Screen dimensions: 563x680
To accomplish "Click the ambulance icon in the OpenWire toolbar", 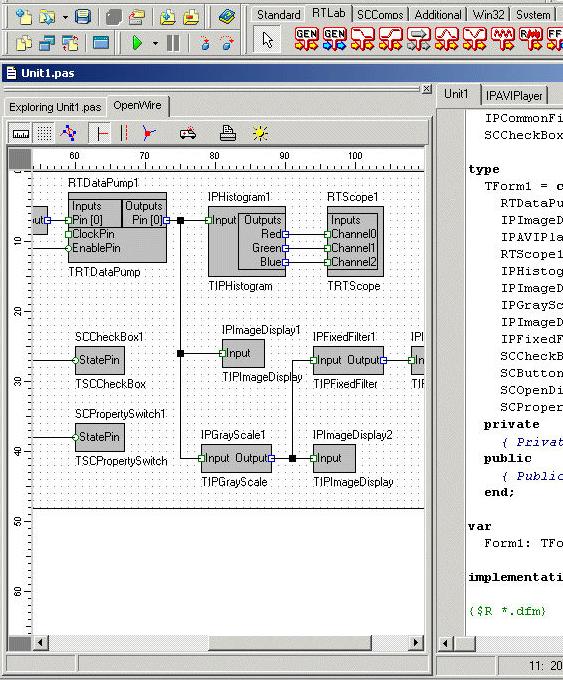I will pos(188,133).
